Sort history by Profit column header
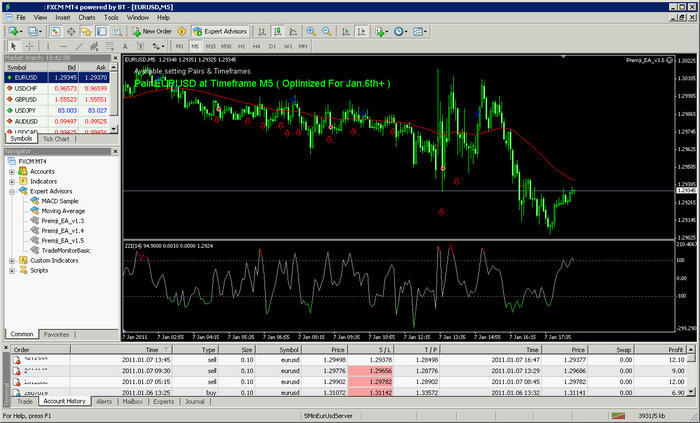 [664, 350]
